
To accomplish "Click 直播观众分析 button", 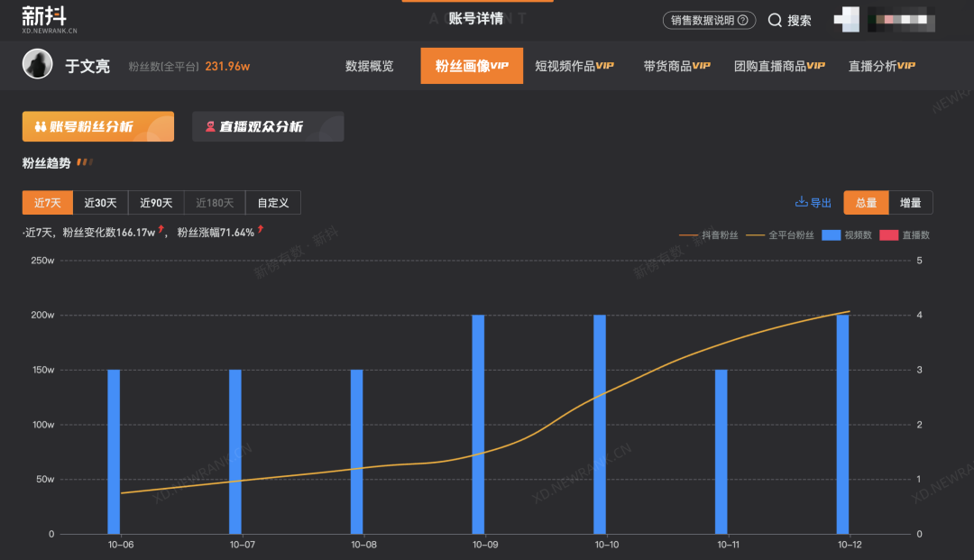I will 268,127.
